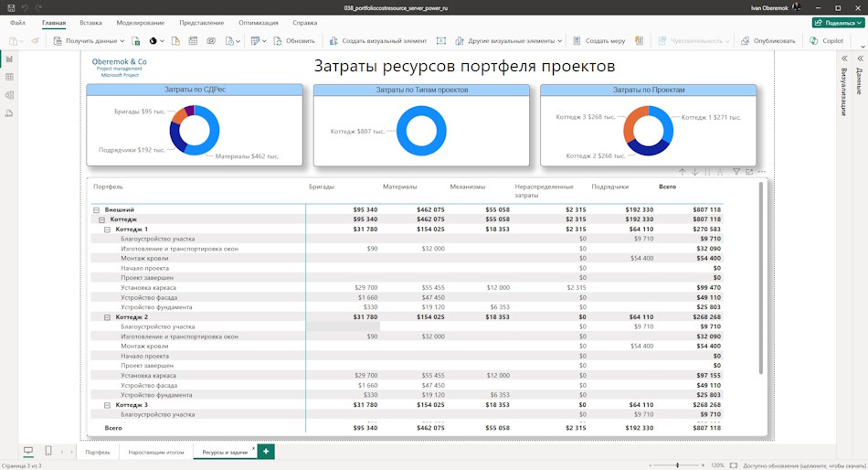This screenshot has height=470, width=868.
Task: Click the SQL Server source icon
Action: pyautogui.click(x=175, y=41)
